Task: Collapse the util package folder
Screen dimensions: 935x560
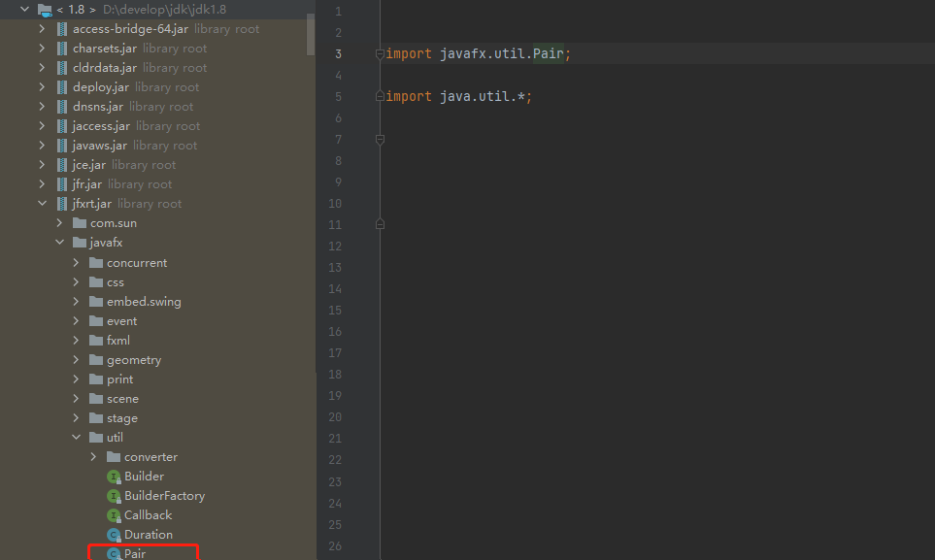Action: click(x=77, y=437)
